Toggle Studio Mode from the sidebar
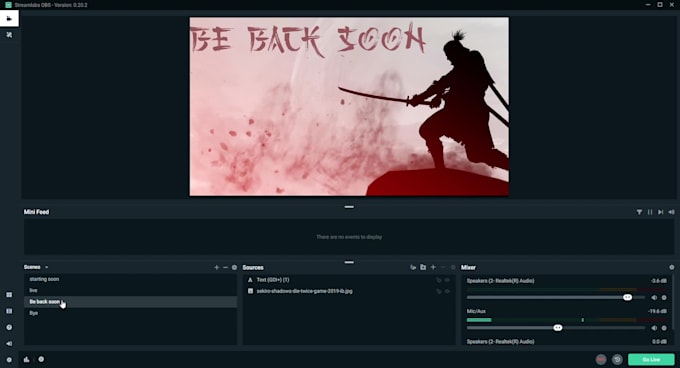Screen dimensions: 680x368 click(x=9, y=311)
